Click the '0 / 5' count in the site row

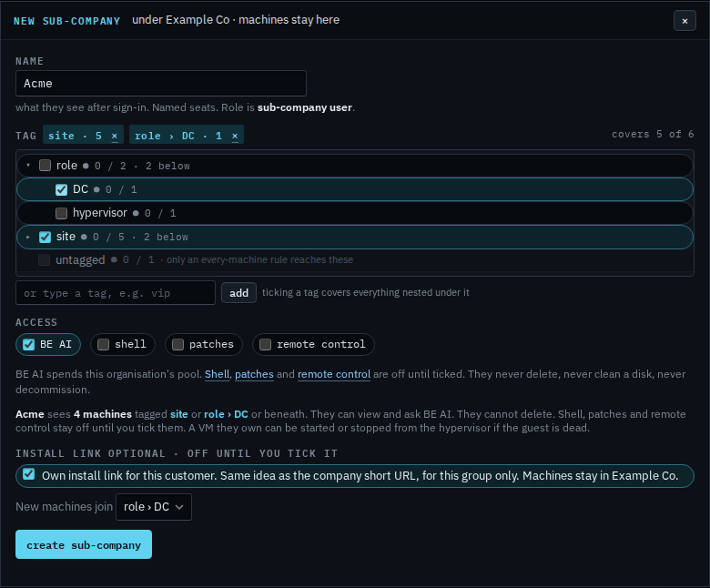[x=108, y=238]
